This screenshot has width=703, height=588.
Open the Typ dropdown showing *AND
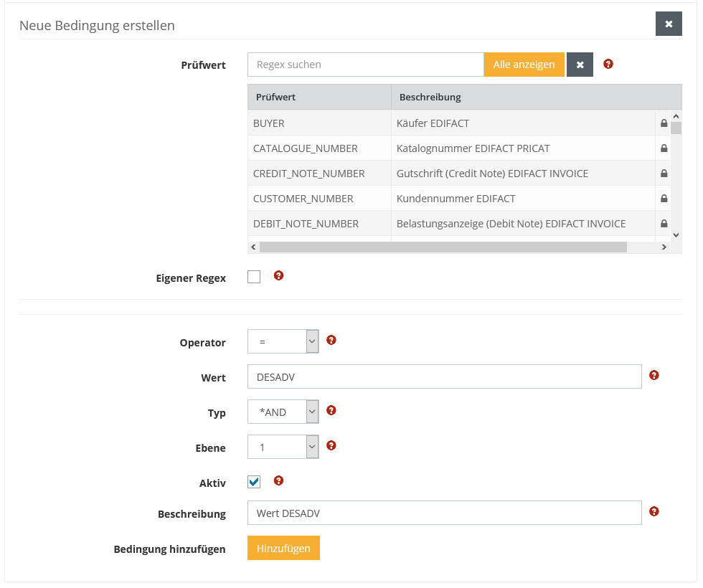pyautogui.click(x=283, y=412)
